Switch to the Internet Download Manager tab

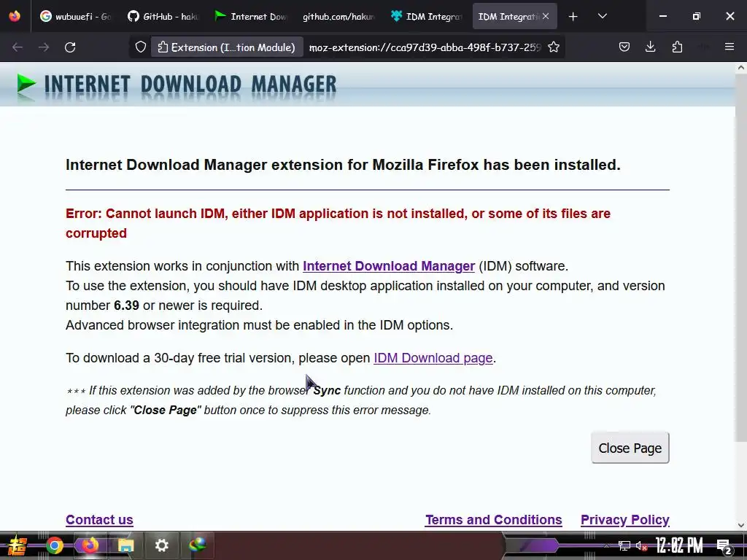pos(250,16)
